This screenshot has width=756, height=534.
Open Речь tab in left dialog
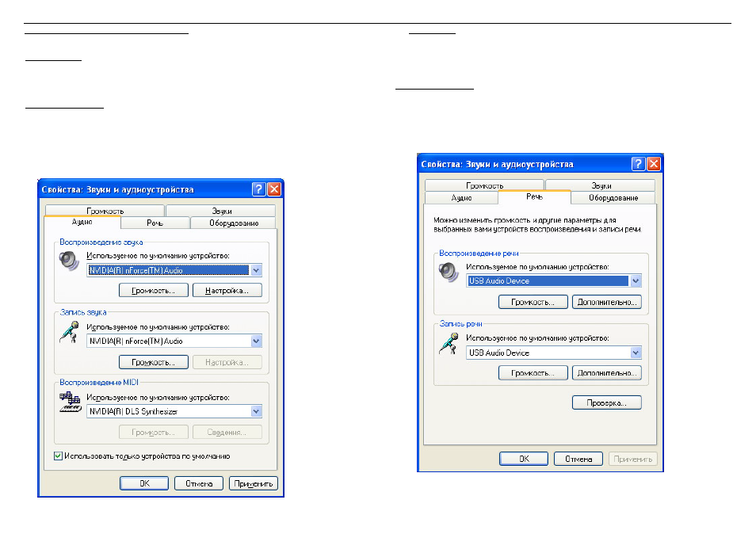pyautogui.click(x=155, y=223)
